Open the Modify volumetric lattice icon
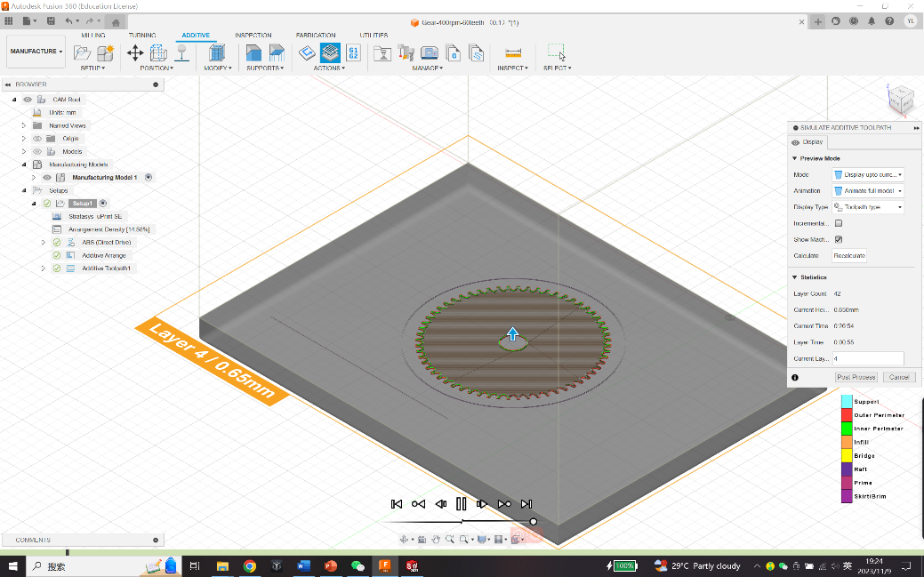This screenshot has height=577, width=924. tap(217, 53)
